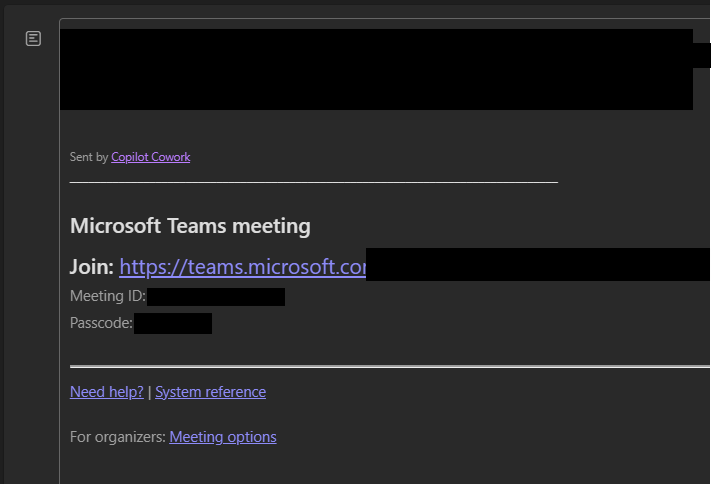Click the "Sent by" text
The height and width of the screenshot is (484, 711).
pos(89,157)
